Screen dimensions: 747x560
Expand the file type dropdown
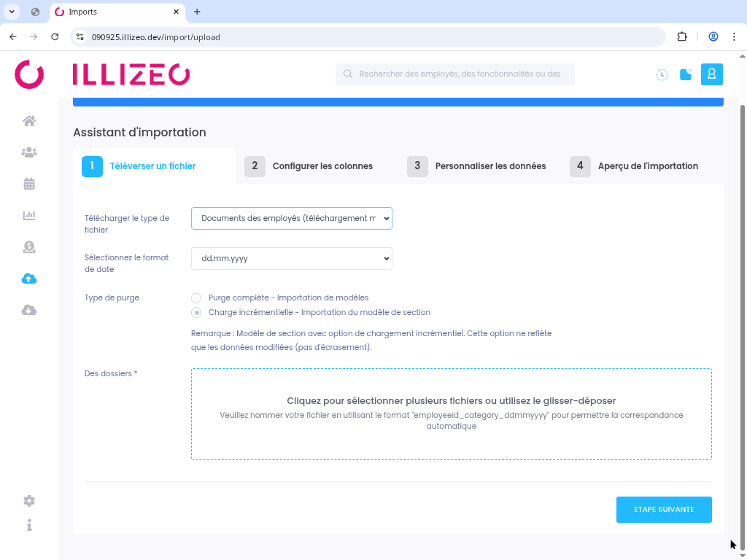point(291,218)
